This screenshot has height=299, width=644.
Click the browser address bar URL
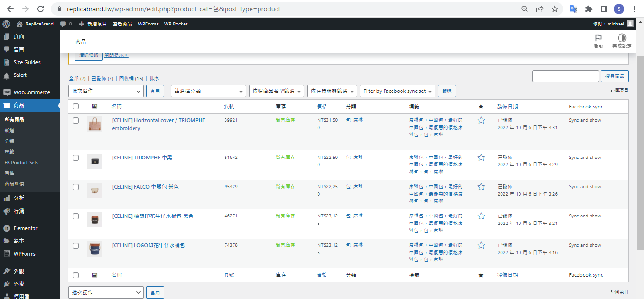(x=174, y=9)
